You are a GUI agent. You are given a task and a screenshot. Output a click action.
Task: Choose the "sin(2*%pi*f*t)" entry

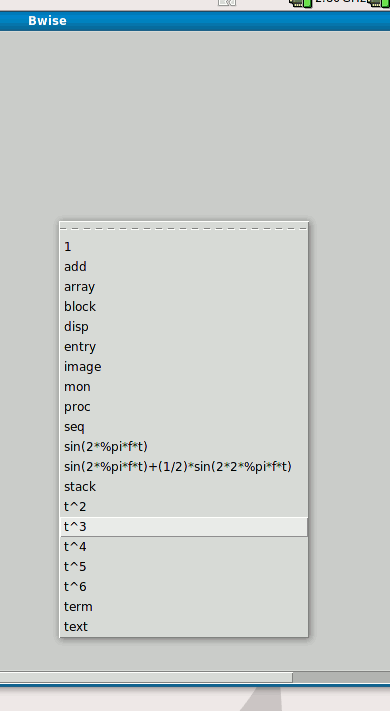point(184,446)
